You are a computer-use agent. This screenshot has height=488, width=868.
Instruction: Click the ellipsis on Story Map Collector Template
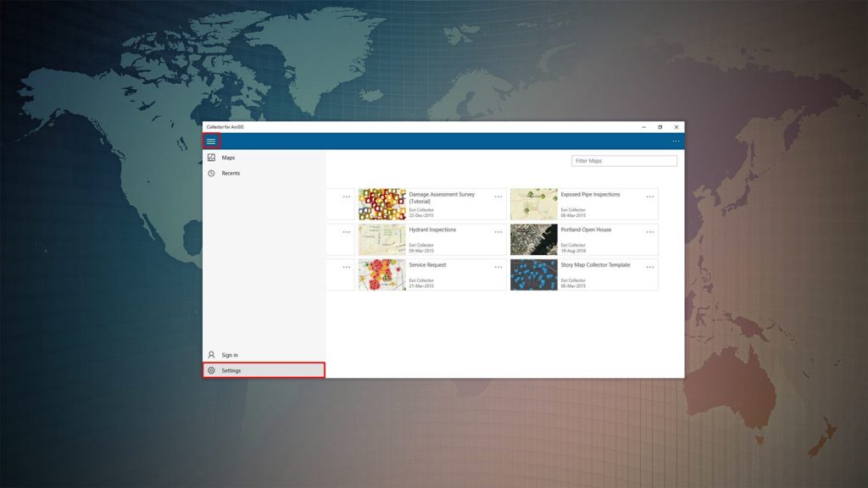tap(650, 267)
